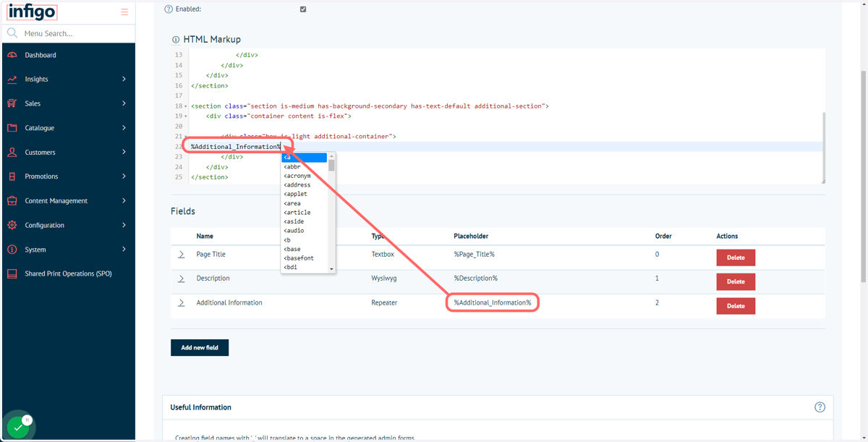Click the Promotions icon

[x=12, y=177]
